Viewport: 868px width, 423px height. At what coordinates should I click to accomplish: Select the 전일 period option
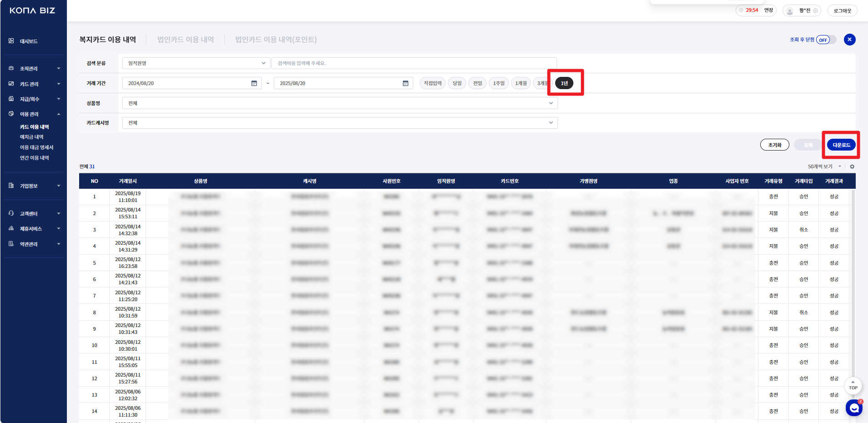477,83
